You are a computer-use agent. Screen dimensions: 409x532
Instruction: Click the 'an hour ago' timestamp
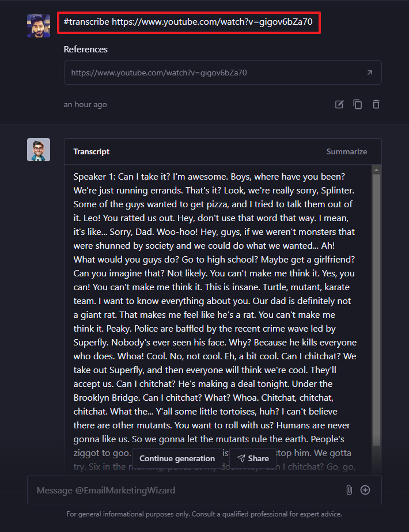click(x=85, y=105)
